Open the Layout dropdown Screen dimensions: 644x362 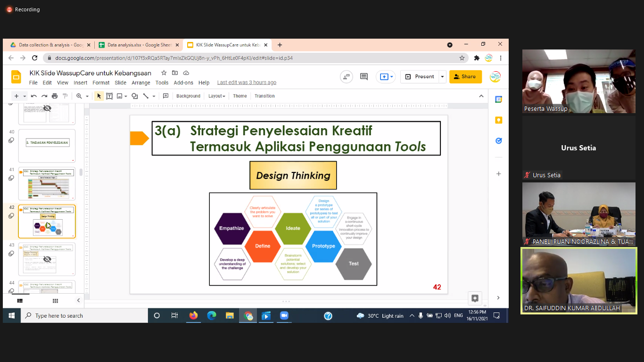(x=217, y=96)
